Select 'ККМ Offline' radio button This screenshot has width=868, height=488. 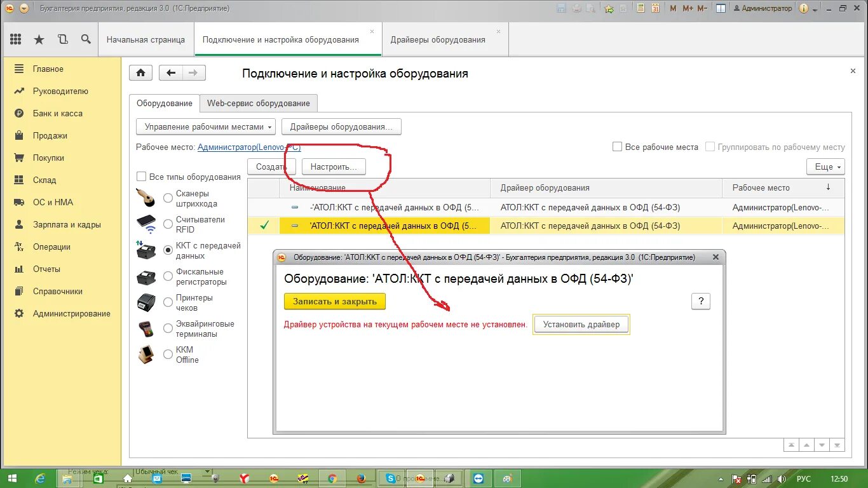[x=168, y=355]
